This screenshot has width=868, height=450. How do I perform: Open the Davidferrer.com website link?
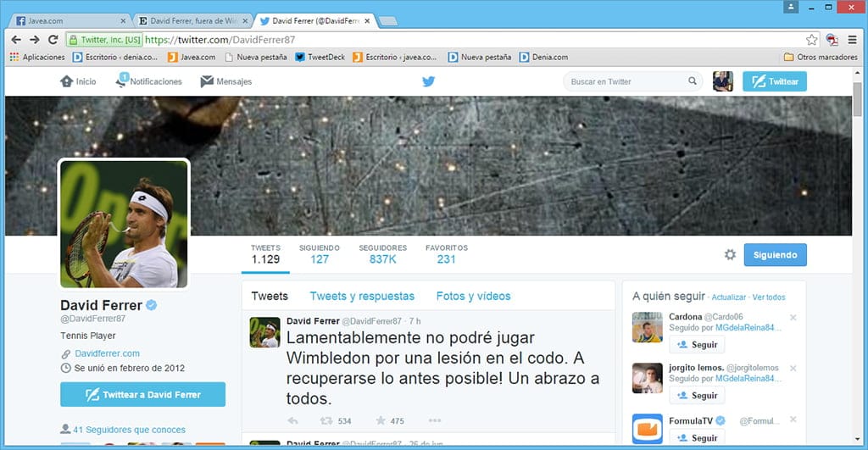pyautogui.click(x=108, y=353)
